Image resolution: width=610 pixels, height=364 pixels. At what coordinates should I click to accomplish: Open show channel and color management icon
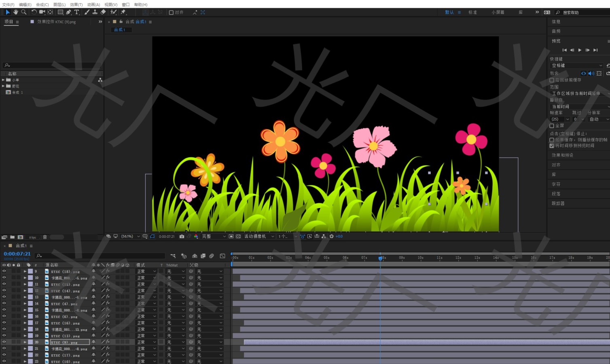point(196,236)
